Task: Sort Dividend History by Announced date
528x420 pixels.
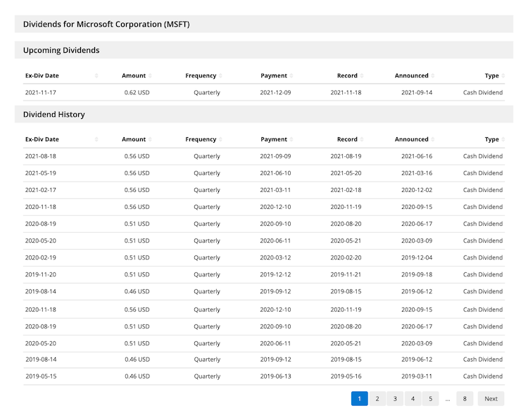Action: click(x=412, y=139)
